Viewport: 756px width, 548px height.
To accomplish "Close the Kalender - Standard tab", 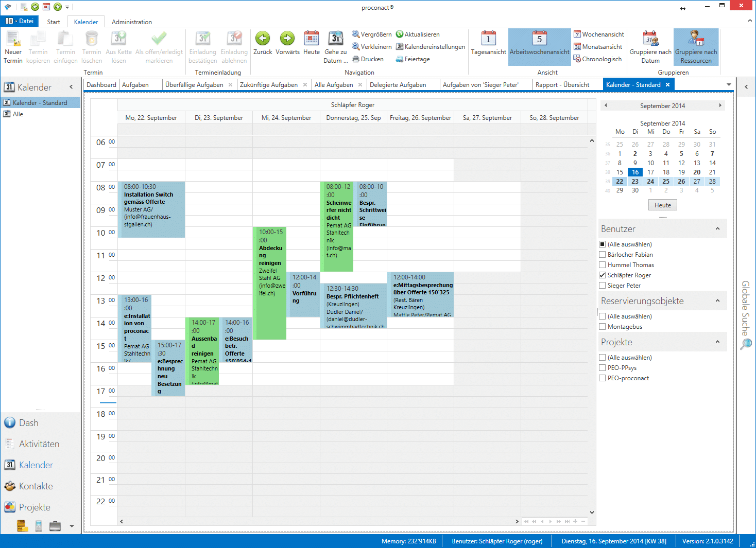I will click(x=668, y=85).
